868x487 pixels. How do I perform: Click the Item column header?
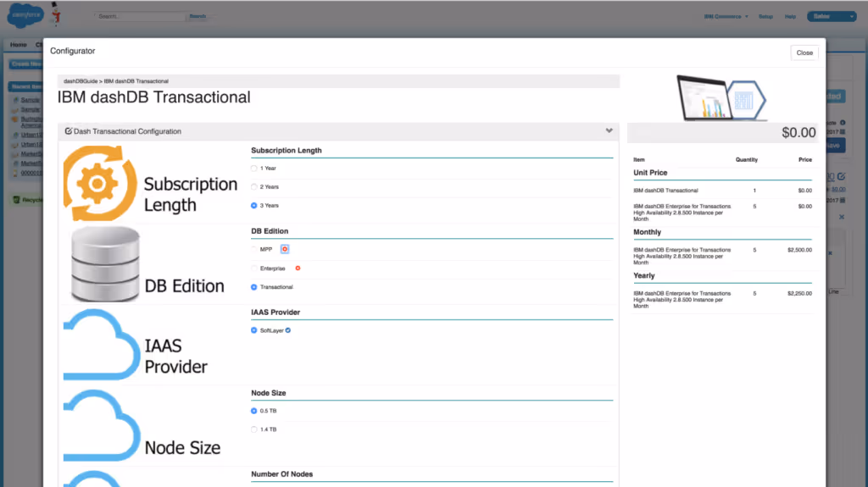pyautogui.click(x=639, y=160)
